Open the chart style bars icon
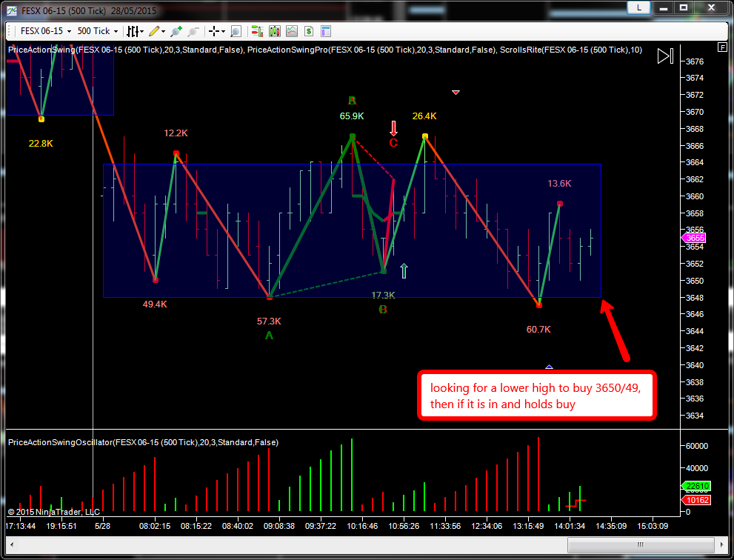Viewport: 734px width, 560px height. (x=133, y=31)
